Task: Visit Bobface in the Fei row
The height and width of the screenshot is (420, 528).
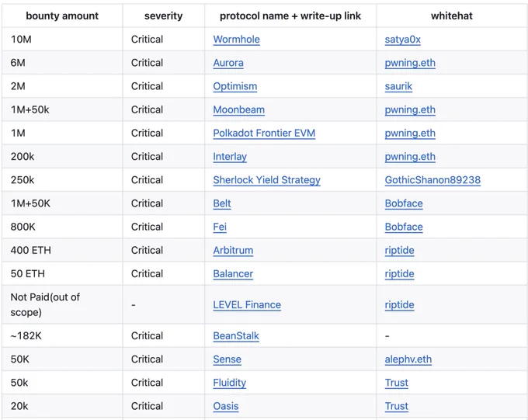Action: tap(404, 227)
